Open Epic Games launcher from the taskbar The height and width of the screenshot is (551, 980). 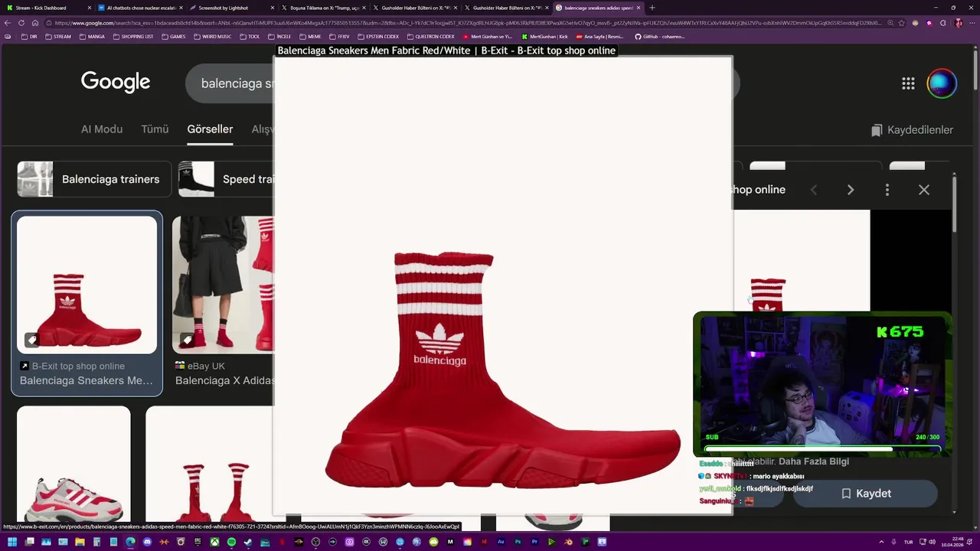pos(198,542)
